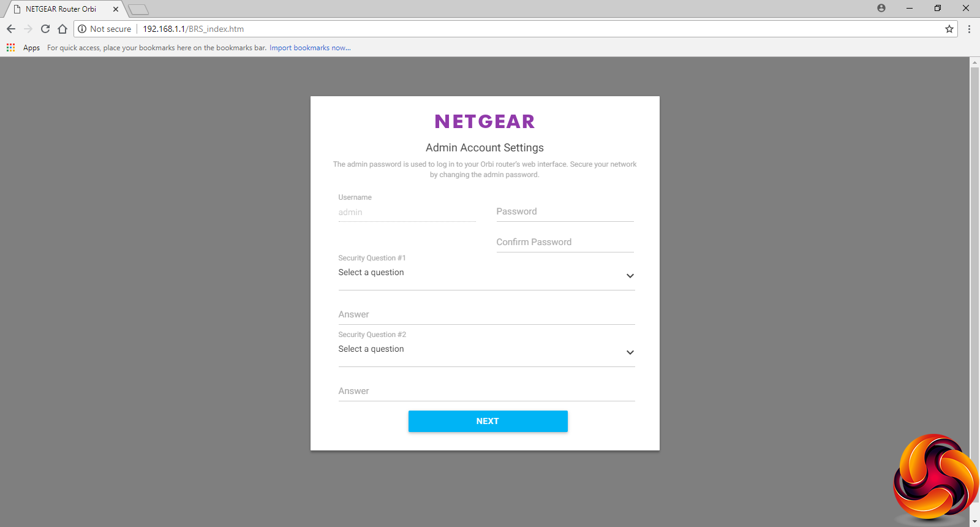Click the browser back arrow
Viewport: 980px width, 527px height.
point(11,29)
